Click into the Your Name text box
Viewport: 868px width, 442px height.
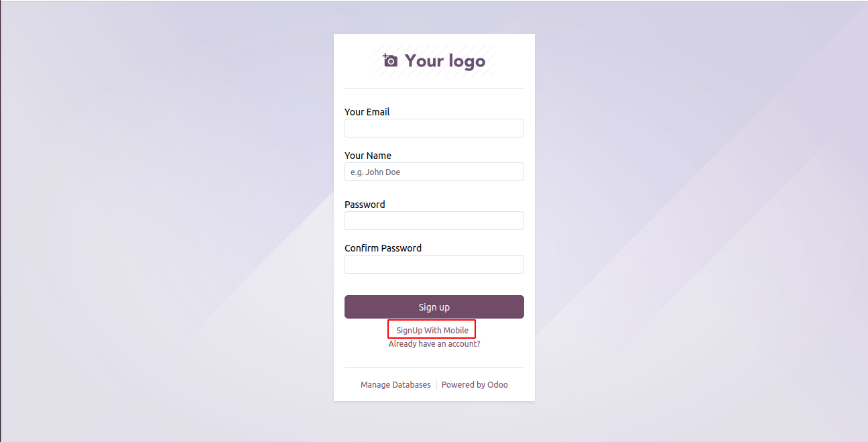[434, 172]
